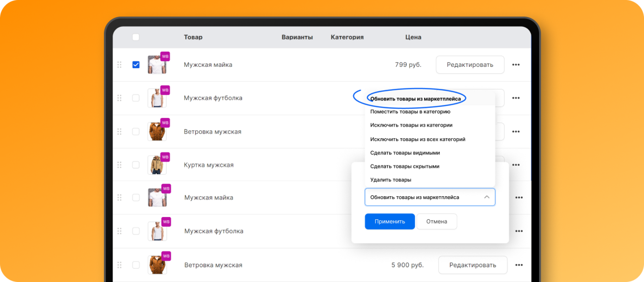Click the product image in the 5 900 руб. row

[157, 265]
